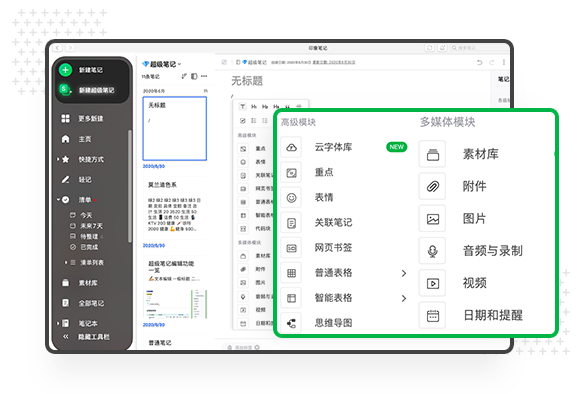This screenshot has height=394, width=580.
Task: Choose the 音频与录制 microphone icon
Action: pos(432,251)
